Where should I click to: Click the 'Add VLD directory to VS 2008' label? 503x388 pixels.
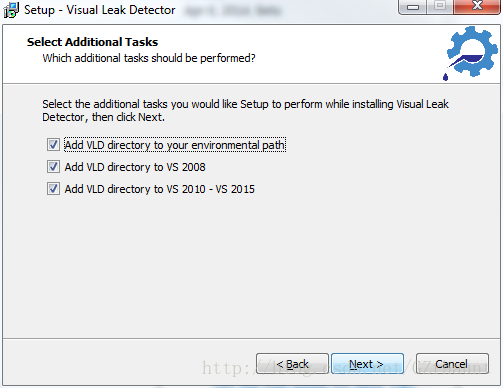pos(135,167)
